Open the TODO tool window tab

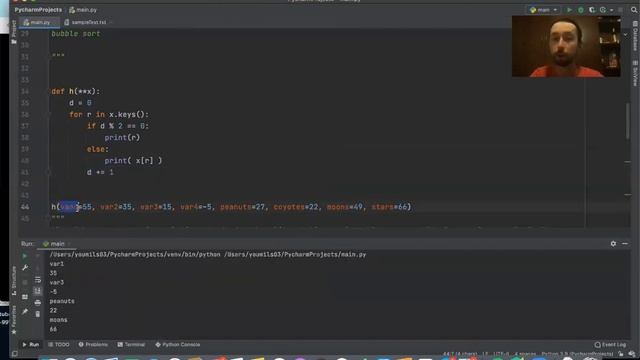pos(59,344)
